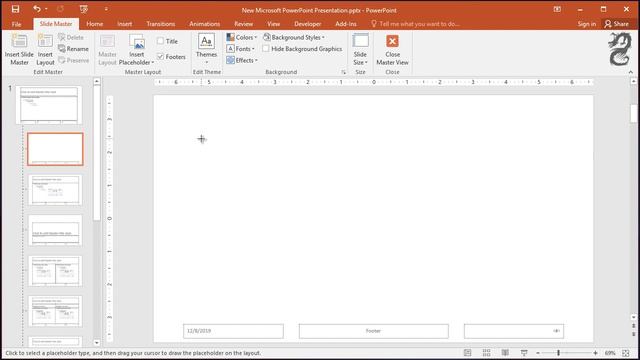
Task: Click Tell me what you want to do box
Action: coord(416,24)
